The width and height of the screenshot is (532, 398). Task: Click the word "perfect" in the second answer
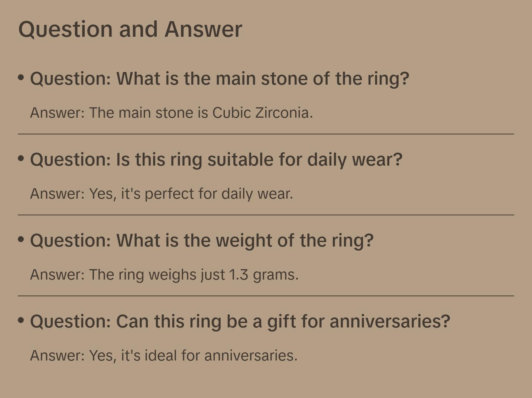(169, 194)
